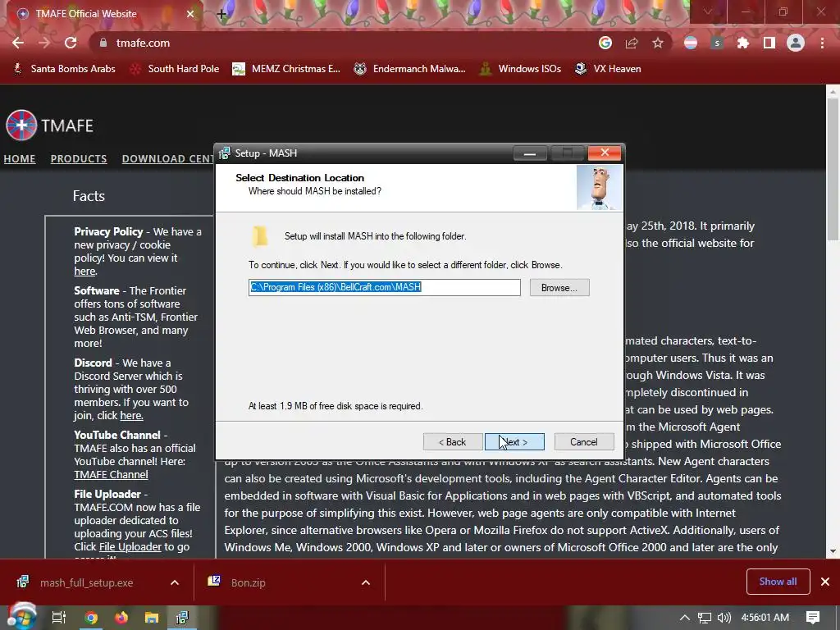This screenshot has height=630, width=840.
Task: Open the Santa Bombs Arabs bookmark
Action: (64, 69)
